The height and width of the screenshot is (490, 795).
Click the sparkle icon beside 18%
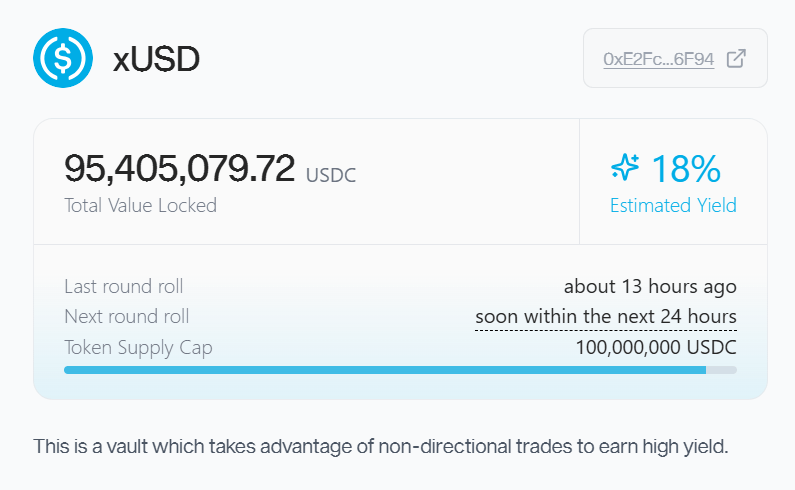click(x=625, y=168)
